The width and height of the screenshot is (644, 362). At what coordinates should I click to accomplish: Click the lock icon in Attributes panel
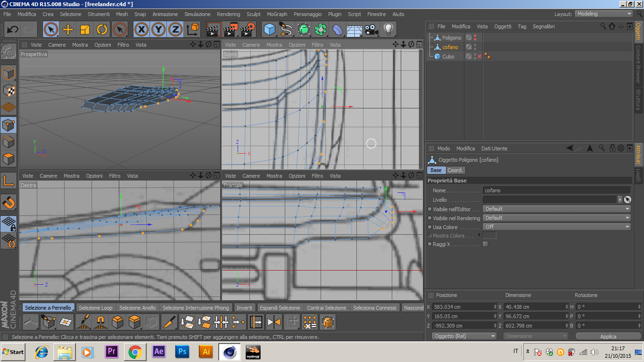point(612,148)
